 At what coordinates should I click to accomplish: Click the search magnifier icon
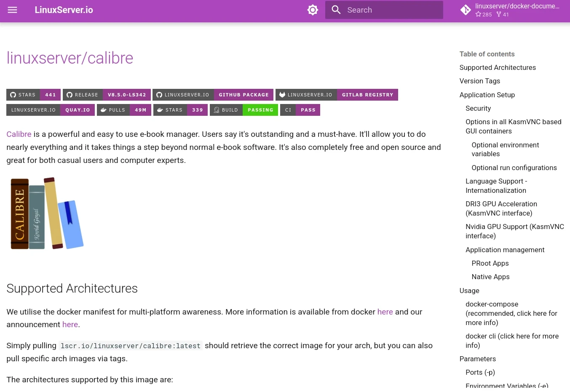336,10
